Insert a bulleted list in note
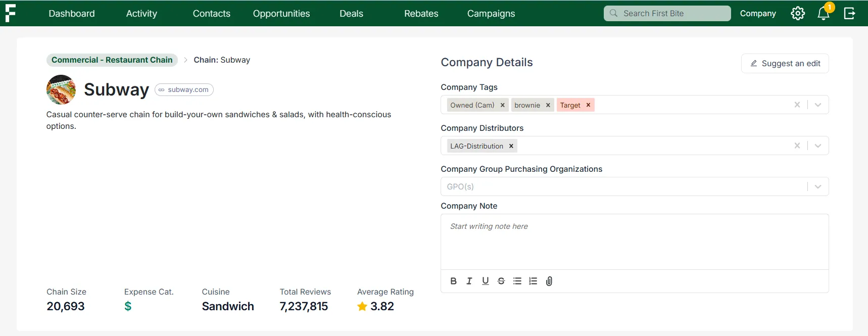 coord(517,281)
